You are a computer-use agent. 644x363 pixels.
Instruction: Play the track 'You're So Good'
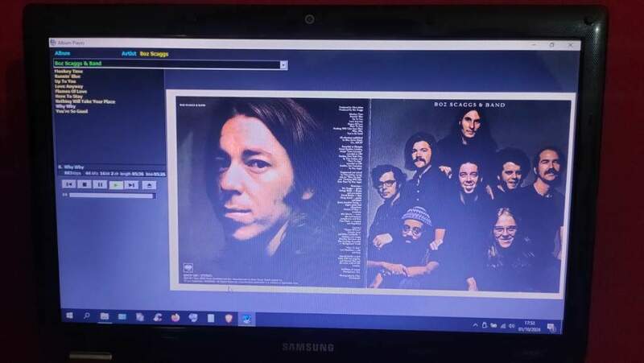pos(72,111)
